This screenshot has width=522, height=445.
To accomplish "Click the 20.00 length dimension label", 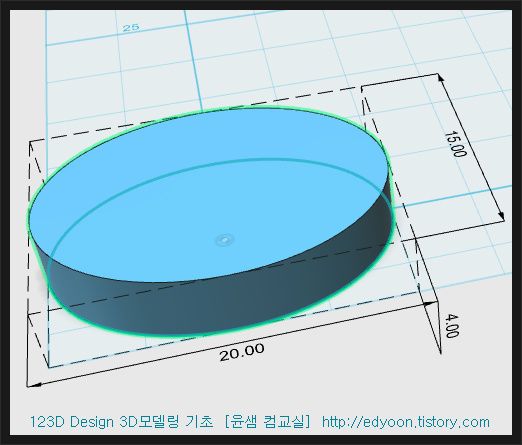I will point(242,352).
